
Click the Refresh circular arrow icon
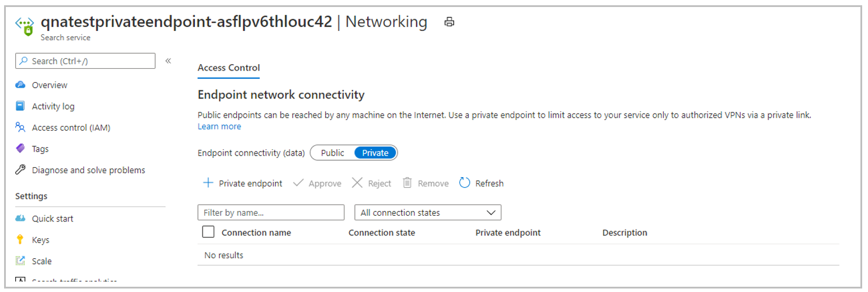[465, 183]
